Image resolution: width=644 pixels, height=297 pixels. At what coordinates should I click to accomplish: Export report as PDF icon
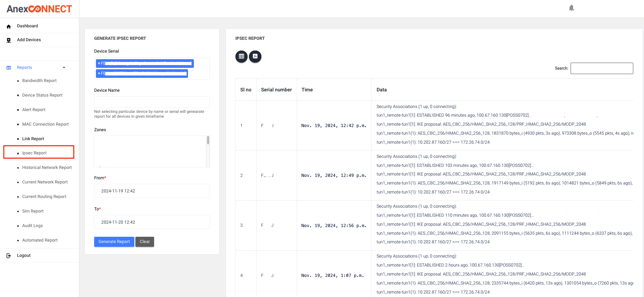[x=255, y=56]
